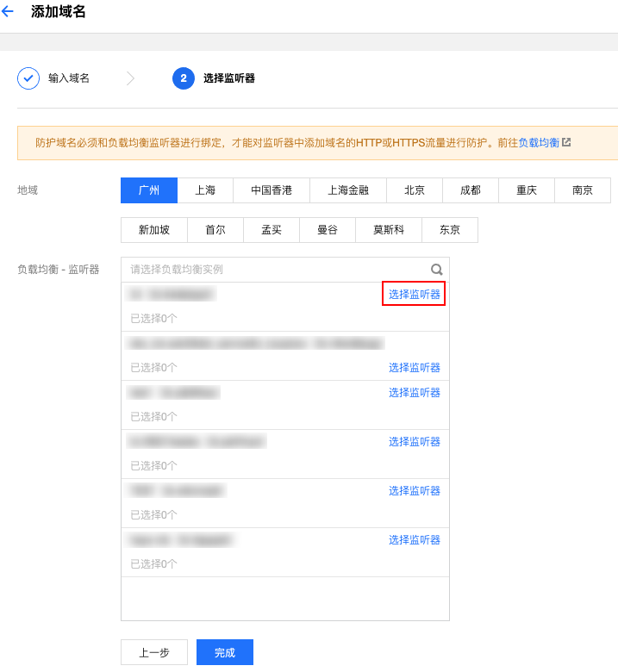The width and height of the screenshot is (618, 672).
Task: Select the 上海 region tab
Action: 205,190
